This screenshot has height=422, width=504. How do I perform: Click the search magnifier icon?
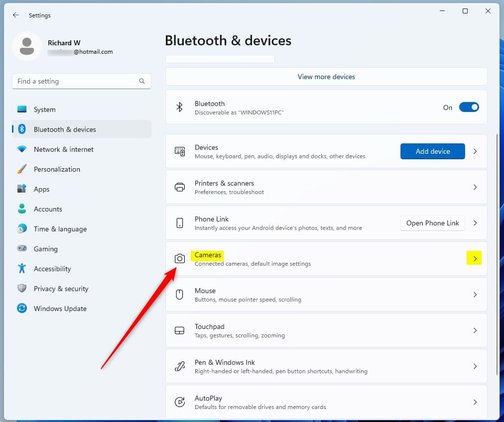(142, 81)
